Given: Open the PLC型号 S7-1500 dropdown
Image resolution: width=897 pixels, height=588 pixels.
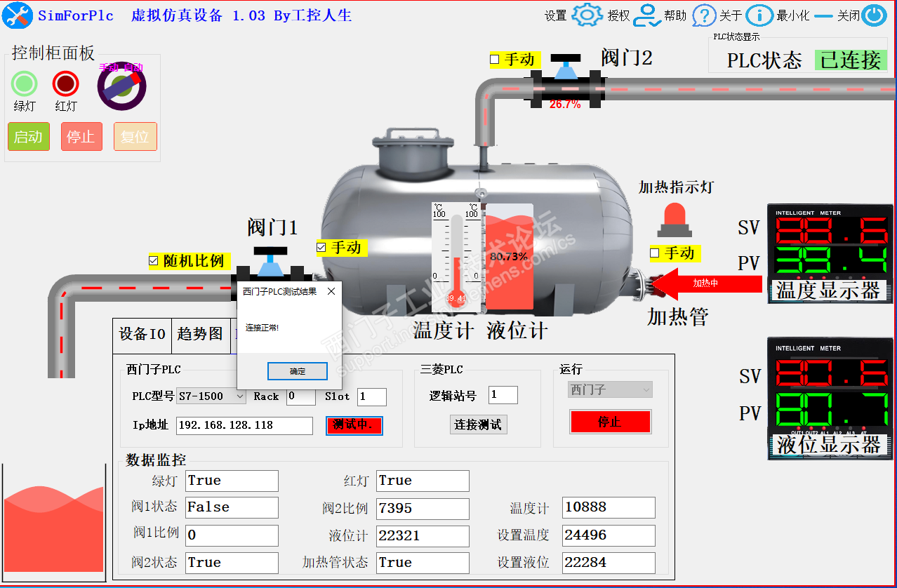Looking at the screenshot, I should coord(211,396).
